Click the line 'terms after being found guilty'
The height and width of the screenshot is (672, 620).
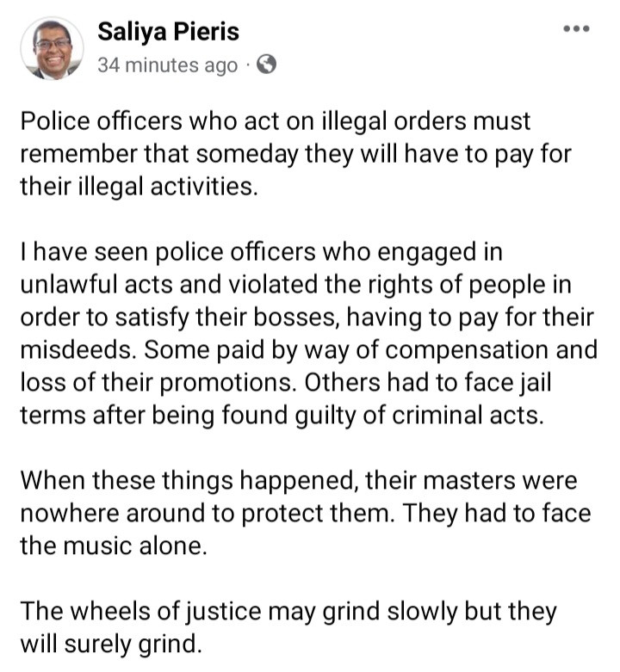(282, 416)
